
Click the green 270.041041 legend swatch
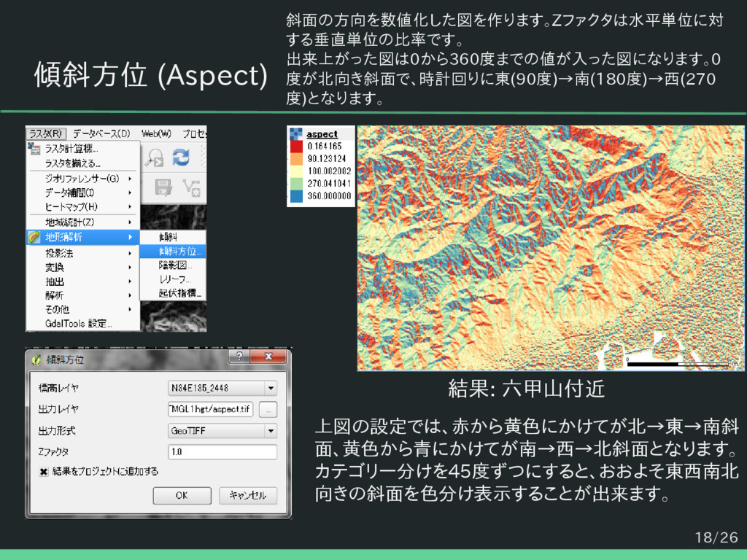click(x=296, y=183)
